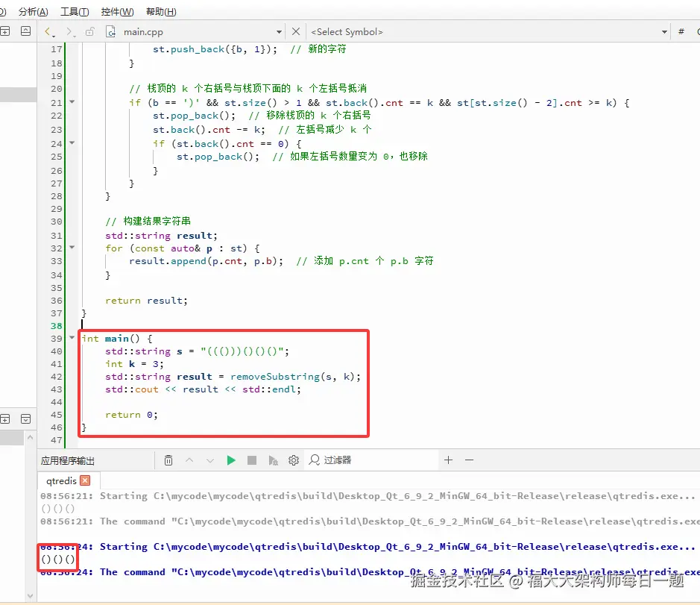Image resolution: width=700 pixels, height=605 pixels.
Task: Open the 帮助(H) menu
Action: tap(161, 12)
